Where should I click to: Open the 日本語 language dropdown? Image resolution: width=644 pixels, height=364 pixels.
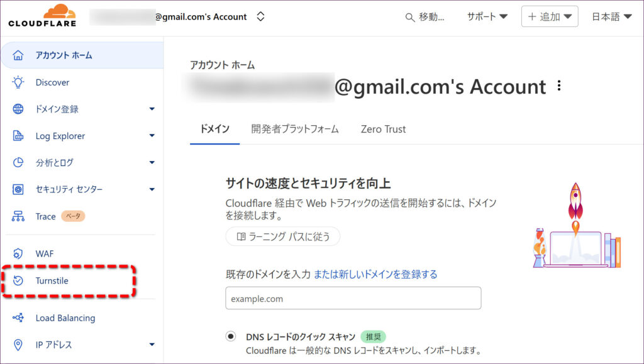[x=611, y=17]
